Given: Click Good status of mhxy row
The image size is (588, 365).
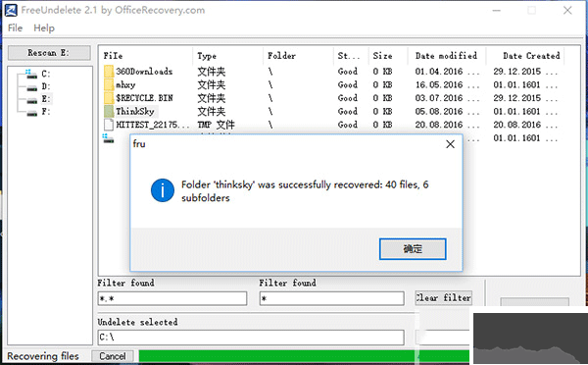Looking at the screenshot, I should click(348, 84).
